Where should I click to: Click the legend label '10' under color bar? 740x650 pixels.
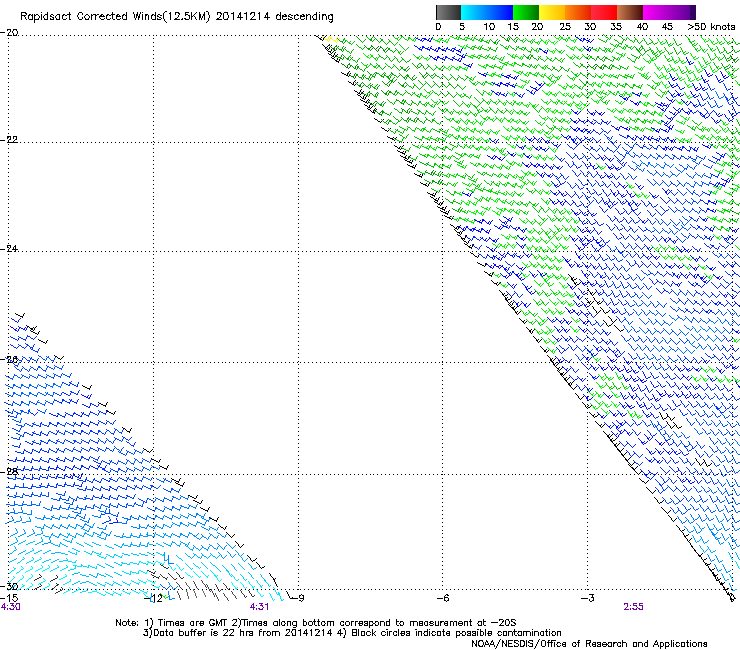[489, 27]
